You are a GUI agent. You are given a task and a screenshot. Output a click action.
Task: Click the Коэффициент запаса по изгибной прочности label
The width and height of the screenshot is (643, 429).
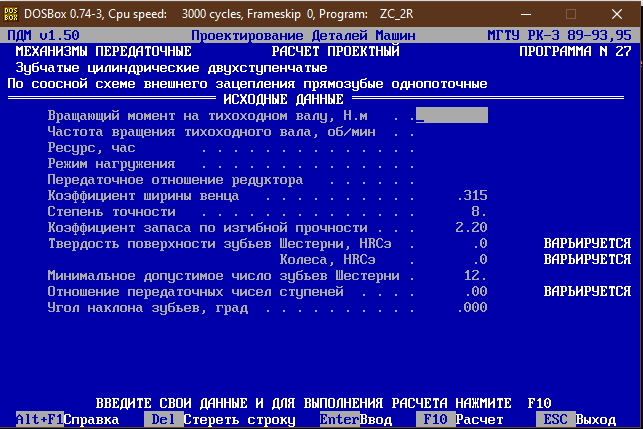[207, 228]
